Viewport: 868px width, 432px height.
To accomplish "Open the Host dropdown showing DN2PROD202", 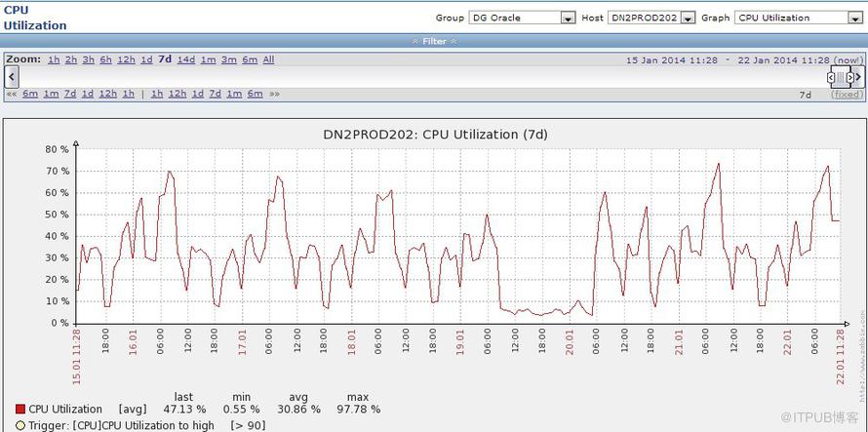I will tap(651, 18).
